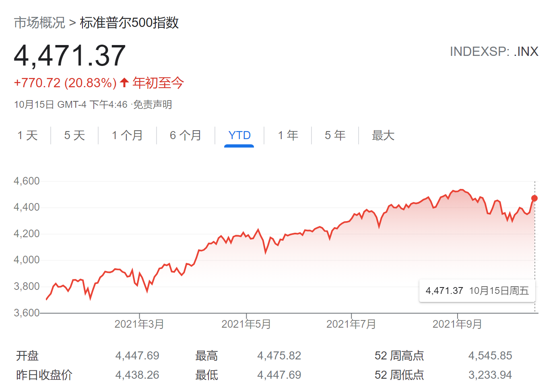This screenshot has height=392, width=559.
Task: Click the 开盘 label
Action: [27, 356]
